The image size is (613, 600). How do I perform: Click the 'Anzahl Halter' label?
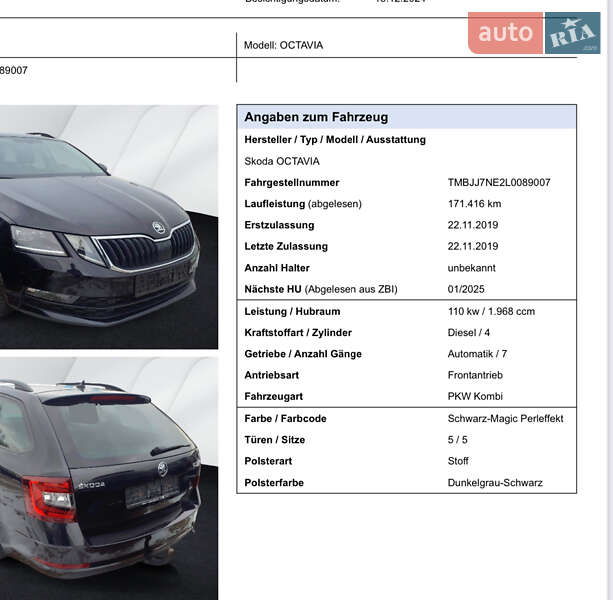(277, 268)
